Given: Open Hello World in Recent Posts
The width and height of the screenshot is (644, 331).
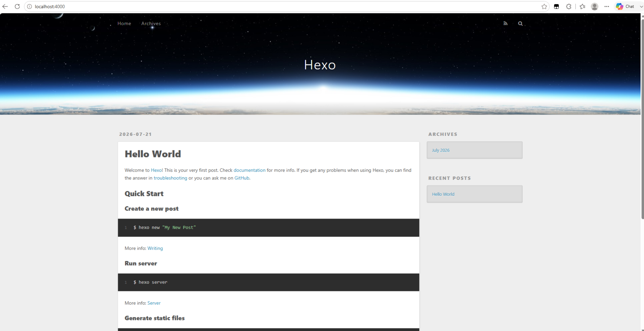Looking at the screenshot, I should tap(443, 194).
